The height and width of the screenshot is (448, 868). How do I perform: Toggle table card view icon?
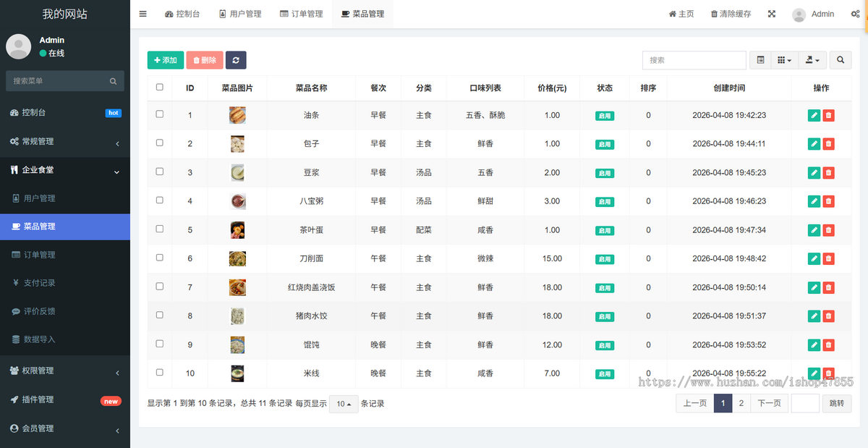760,60
